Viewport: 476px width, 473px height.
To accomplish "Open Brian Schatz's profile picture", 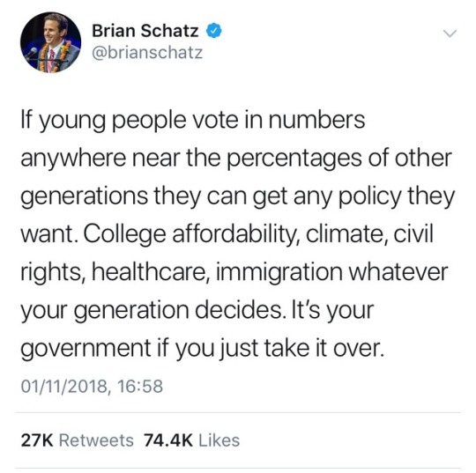I will pyautogui.click(x=51, y=42).
